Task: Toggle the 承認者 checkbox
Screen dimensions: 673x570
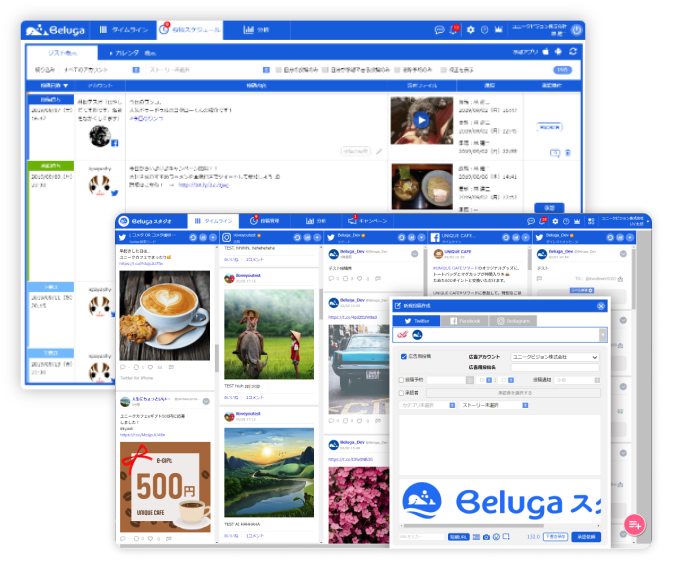Action: 401,393
